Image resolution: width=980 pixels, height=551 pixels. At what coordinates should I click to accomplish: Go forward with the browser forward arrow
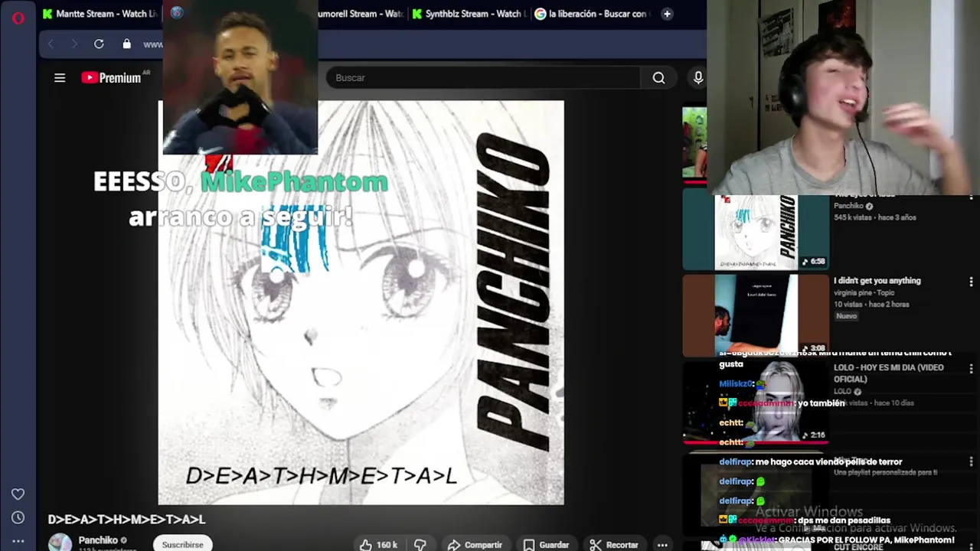coord(74,44)
